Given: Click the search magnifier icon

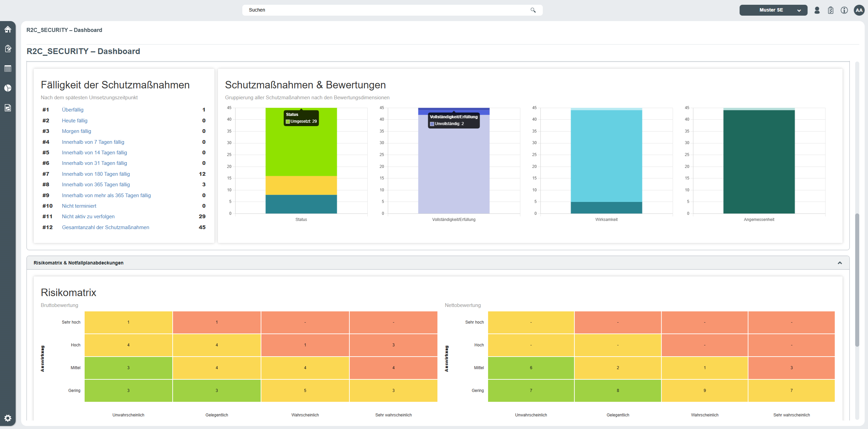Looking at the screenshot, I should pyautogui.click(x=533, y=10).
